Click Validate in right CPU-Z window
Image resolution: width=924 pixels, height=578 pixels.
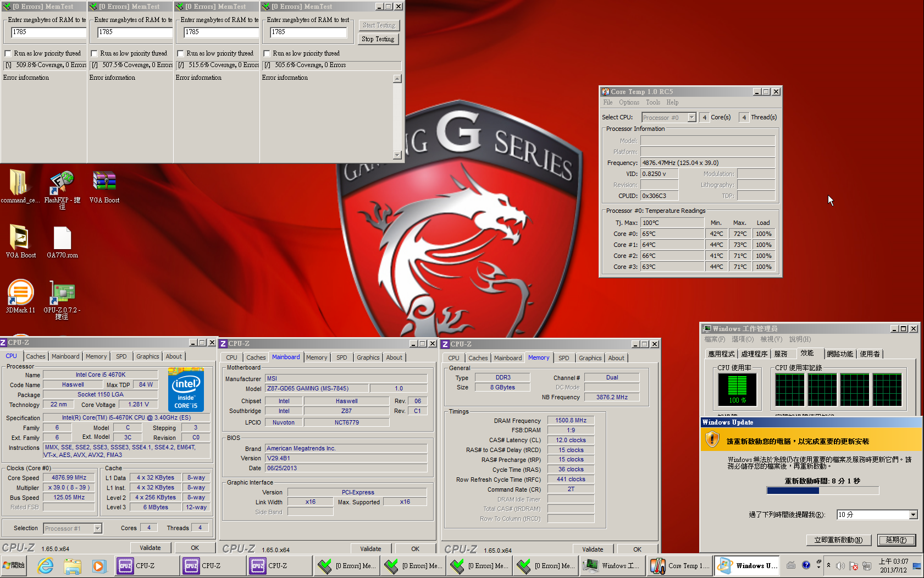click(x=593, y=549)
